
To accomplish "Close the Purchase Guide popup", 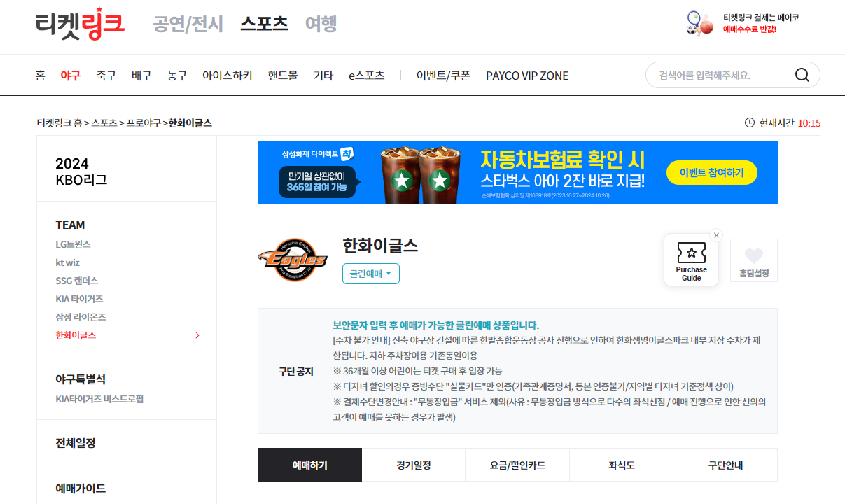I will pos(715,235).
